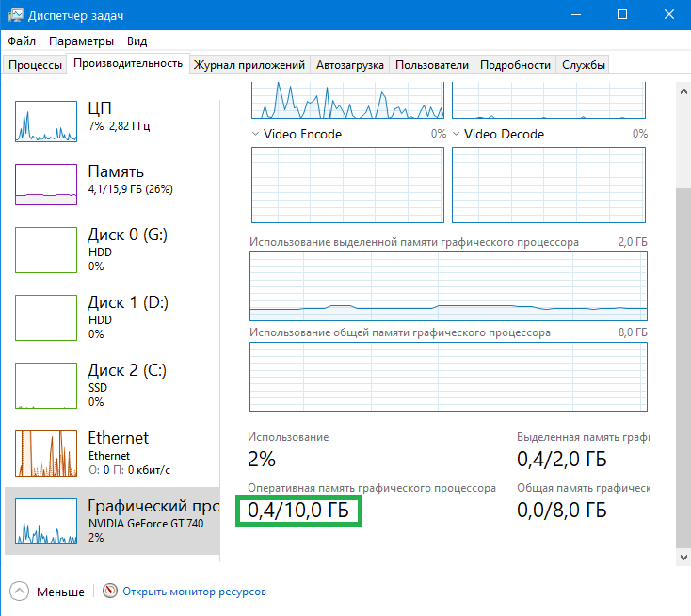Click Открыть монитор ресурсов link
This screenshot has height=616, width=691.
pyautogui.click(x=194, y=592)
